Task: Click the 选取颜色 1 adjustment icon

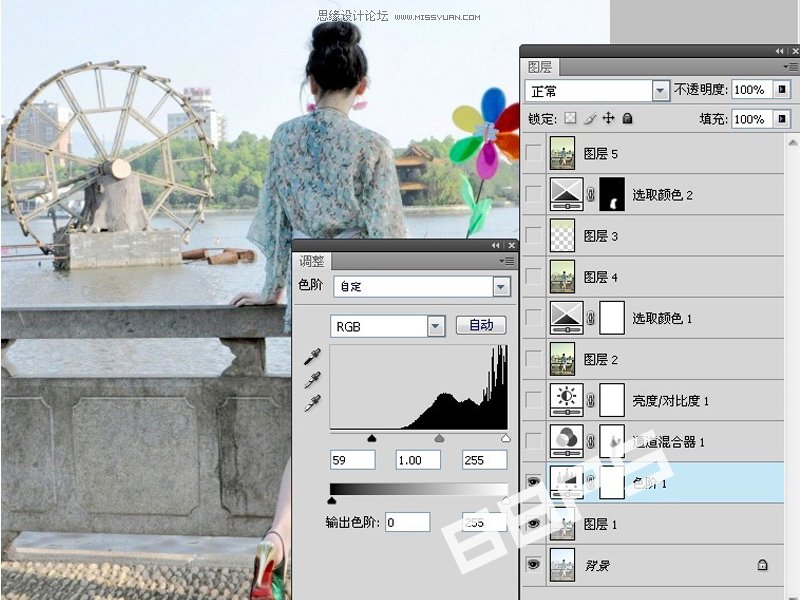Action: (x=566, y=318)
